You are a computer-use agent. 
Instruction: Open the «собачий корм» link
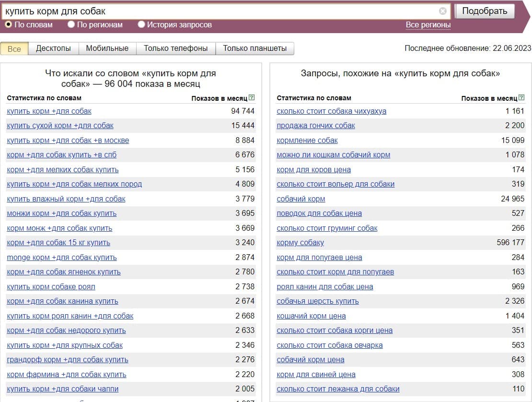(x=301, y=199)
